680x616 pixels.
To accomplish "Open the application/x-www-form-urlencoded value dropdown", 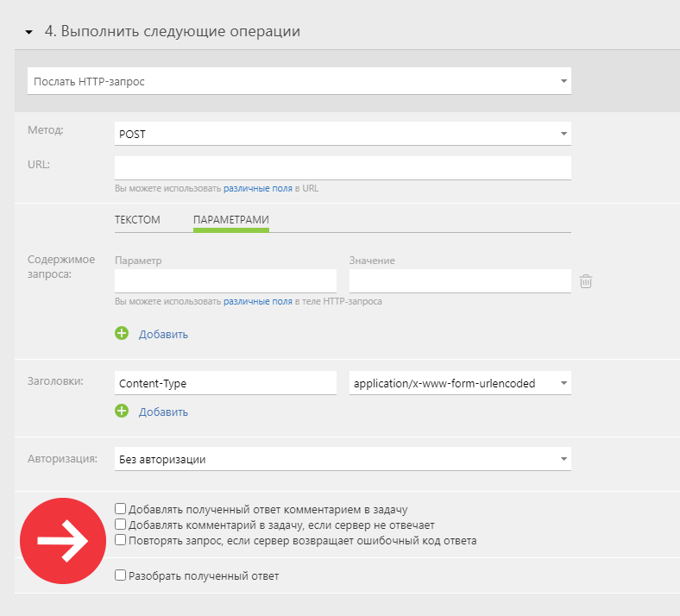I will pos(460,383).
